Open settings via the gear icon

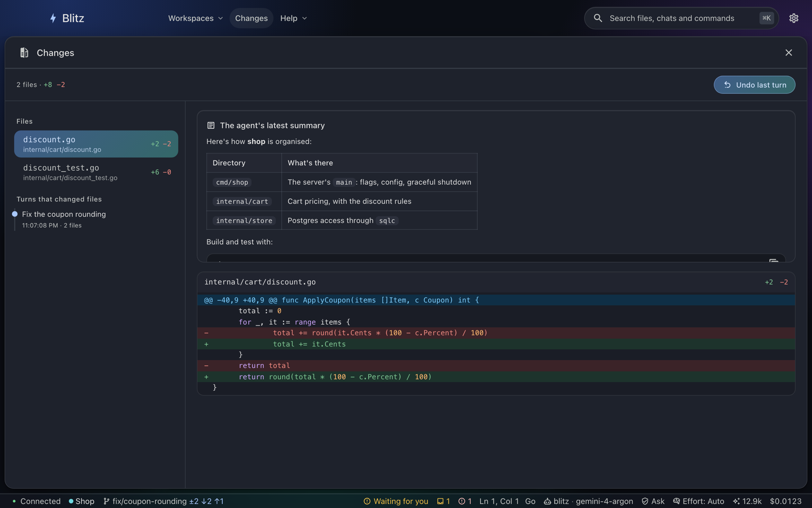[x=794, y=18]
